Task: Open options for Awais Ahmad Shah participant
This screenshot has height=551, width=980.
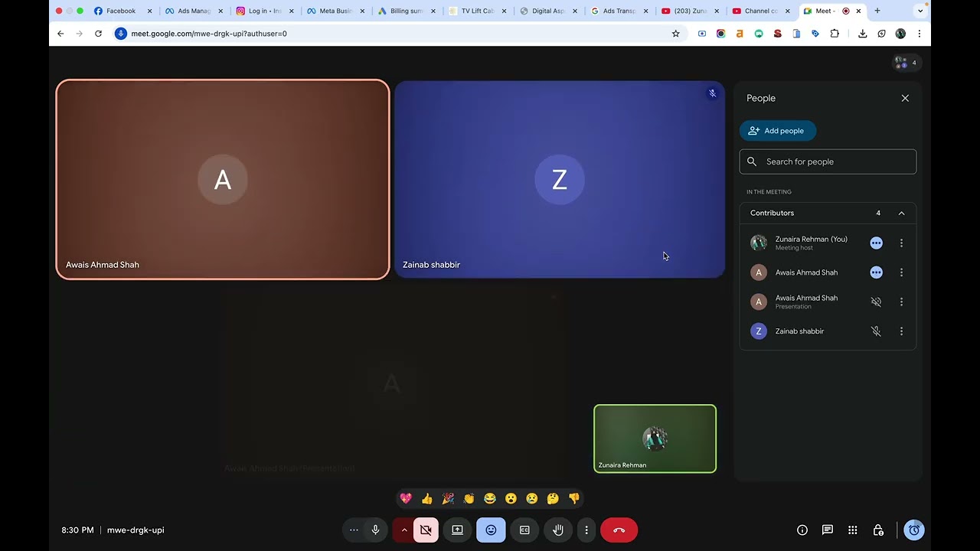Action: [901, 272]
